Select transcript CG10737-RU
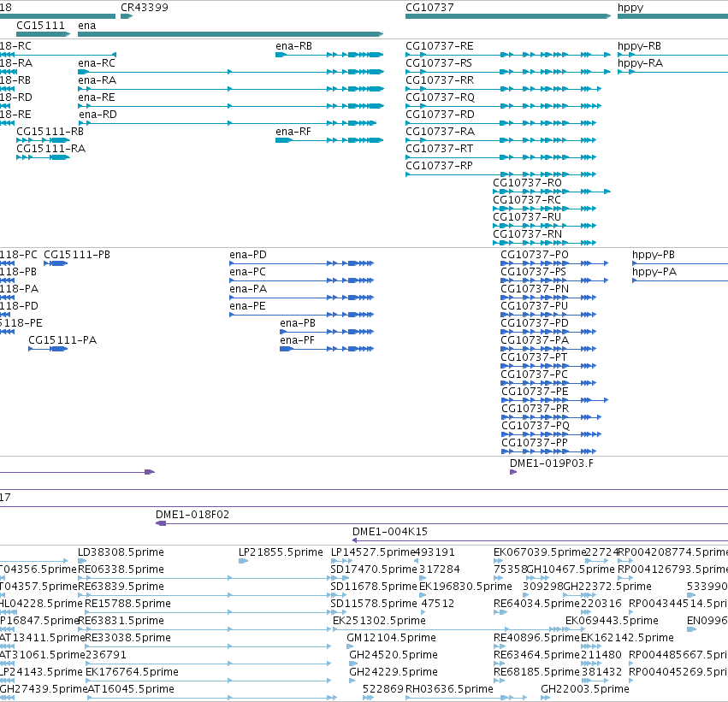Viewport: 728px width, 702px height. pos(545,226)
